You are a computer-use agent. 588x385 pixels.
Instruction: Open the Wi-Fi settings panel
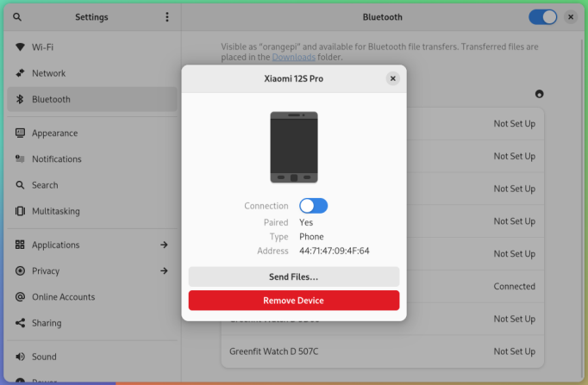[x=92, y=47]
